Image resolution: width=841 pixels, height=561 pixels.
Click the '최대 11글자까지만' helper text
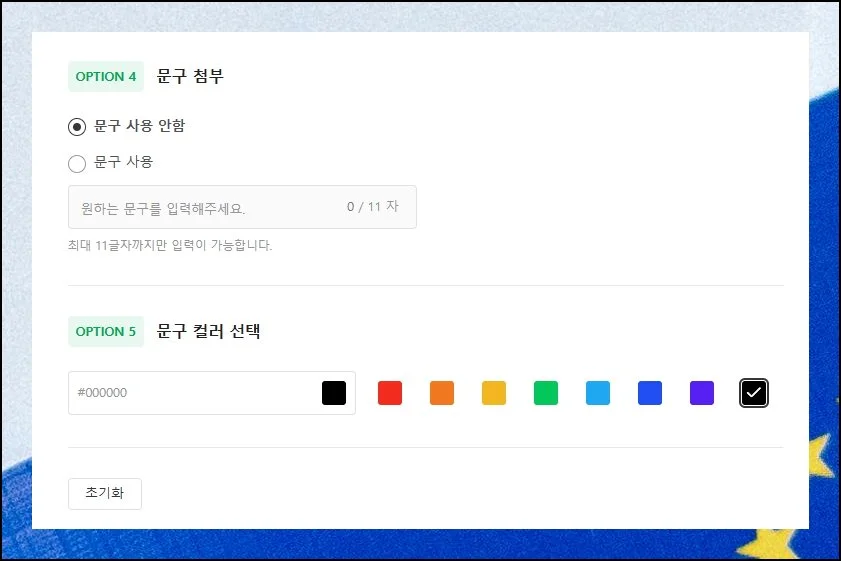(170, 245)
